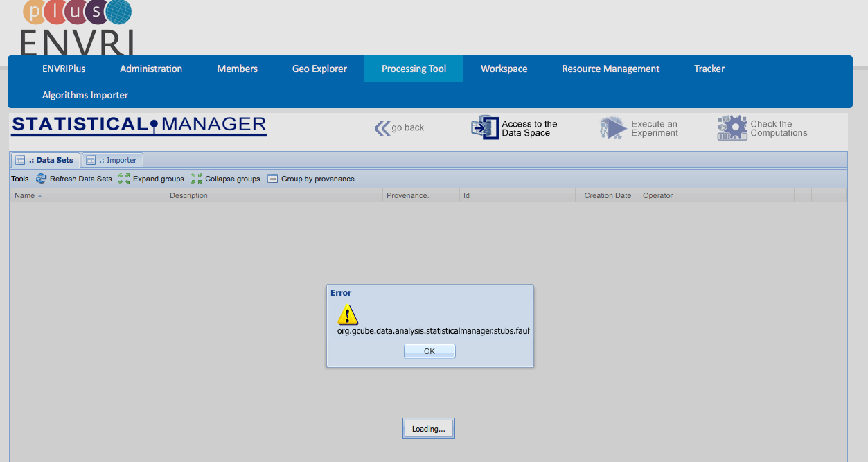Click the go back double-chevron icon
Image resolution: width=868 pixels, height=462 pixels.
(382, 128)
